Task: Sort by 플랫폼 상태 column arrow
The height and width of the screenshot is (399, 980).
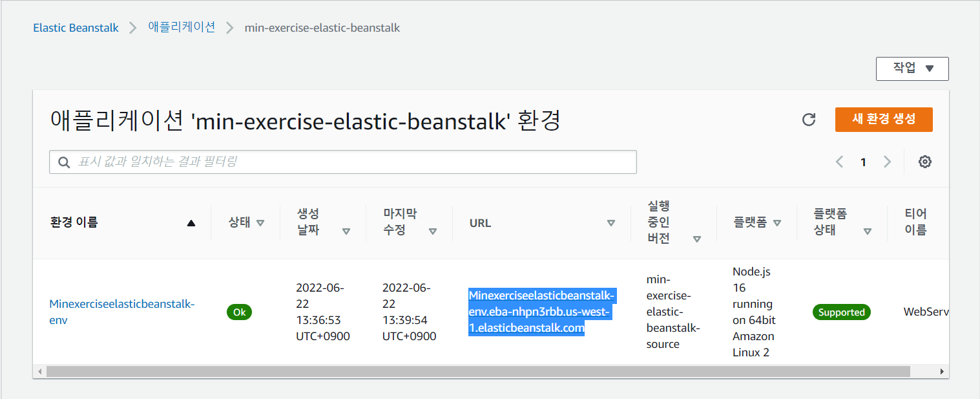Action: 868,231
